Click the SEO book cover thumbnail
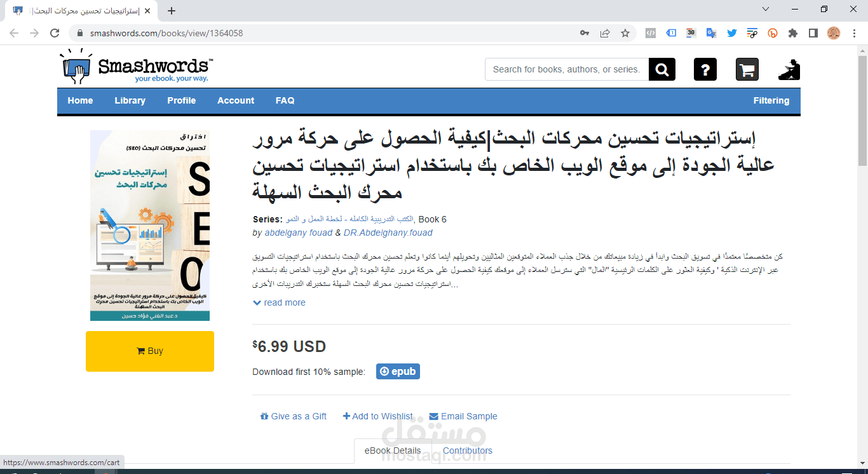Viewport: 868px width, 474px height. [150, 226]
